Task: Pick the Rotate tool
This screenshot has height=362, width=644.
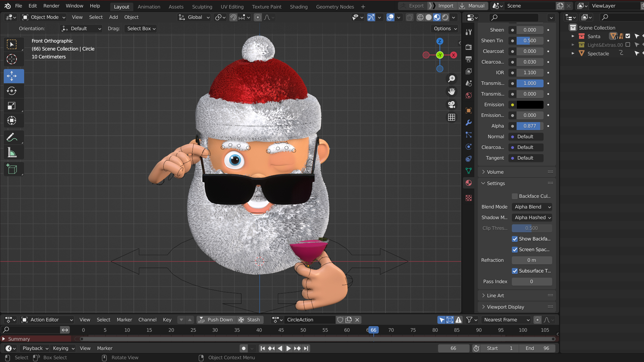Action: coord(12,91)
